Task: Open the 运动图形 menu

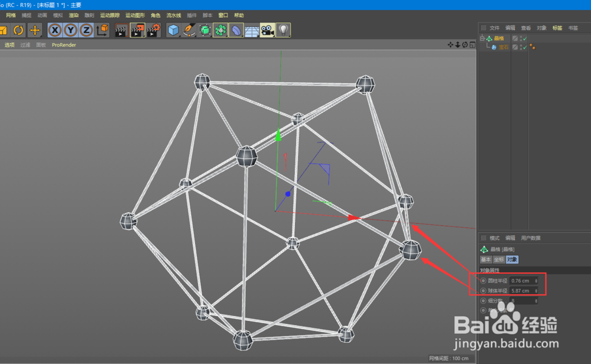Action: [135, 15]
